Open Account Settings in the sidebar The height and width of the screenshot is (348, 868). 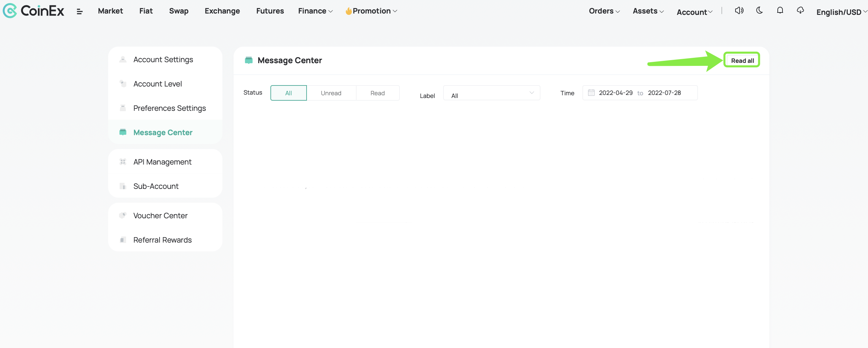point(165,59)
